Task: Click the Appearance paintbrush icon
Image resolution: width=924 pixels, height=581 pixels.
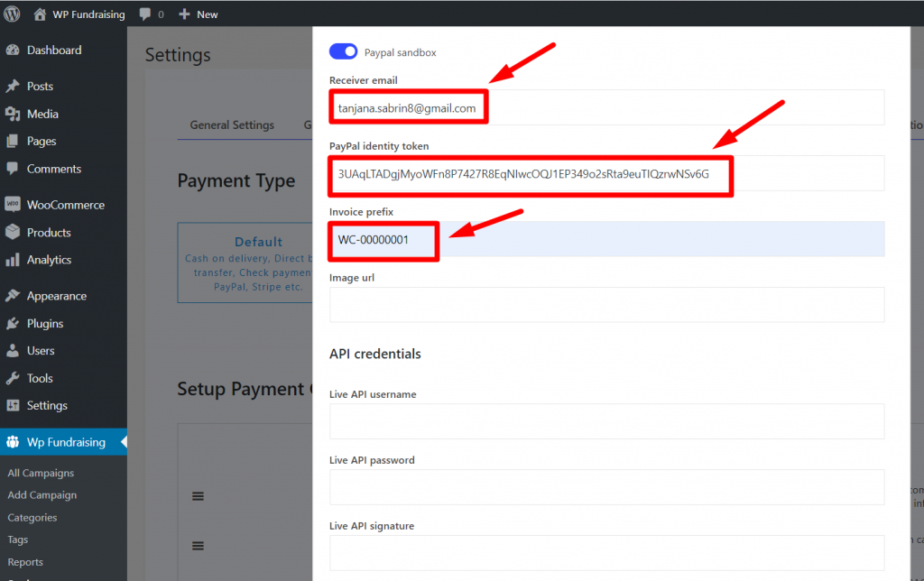Action: [x=13, y=296]
